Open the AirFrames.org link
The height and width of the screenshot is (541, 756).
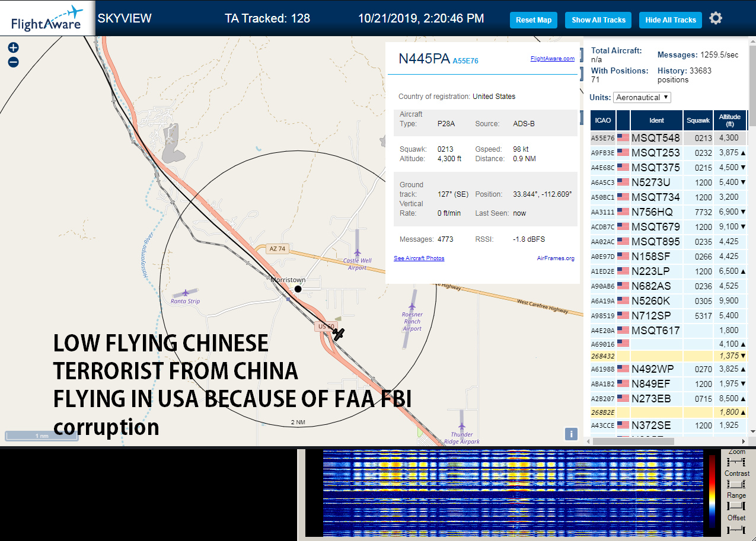(556, 258)
